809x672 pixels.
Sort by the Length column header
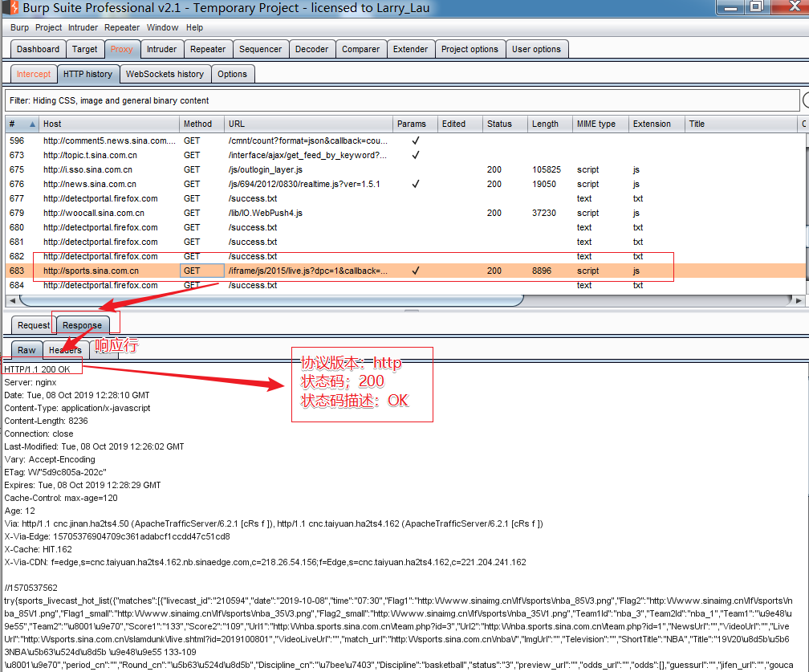point(550,124)
